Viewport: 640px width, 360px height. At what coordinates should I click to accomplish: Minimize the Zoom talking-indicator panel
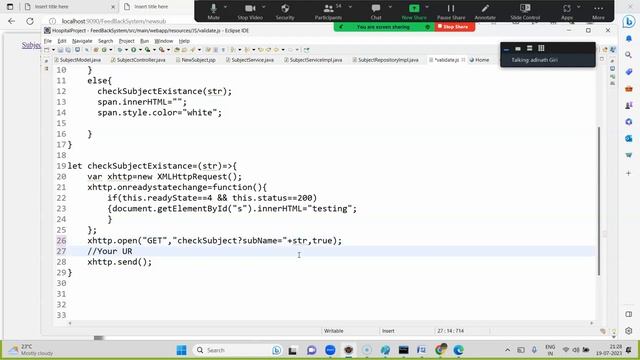coord(507,49)
